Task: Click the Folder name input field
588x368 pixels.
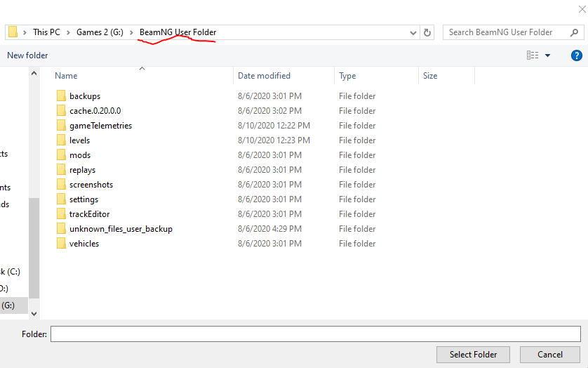Action: [x=315, y=334]
